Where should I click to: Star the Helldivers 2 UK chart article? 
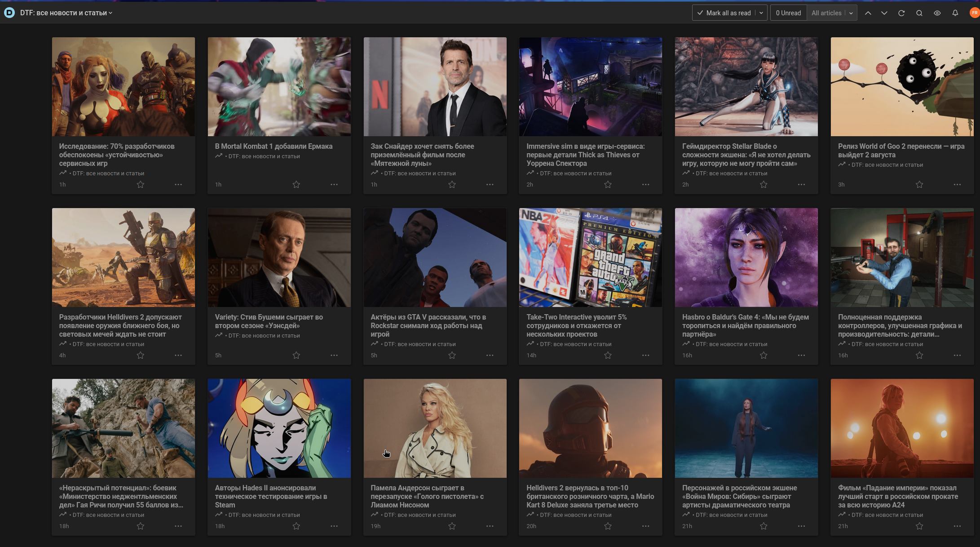point(608,526)
